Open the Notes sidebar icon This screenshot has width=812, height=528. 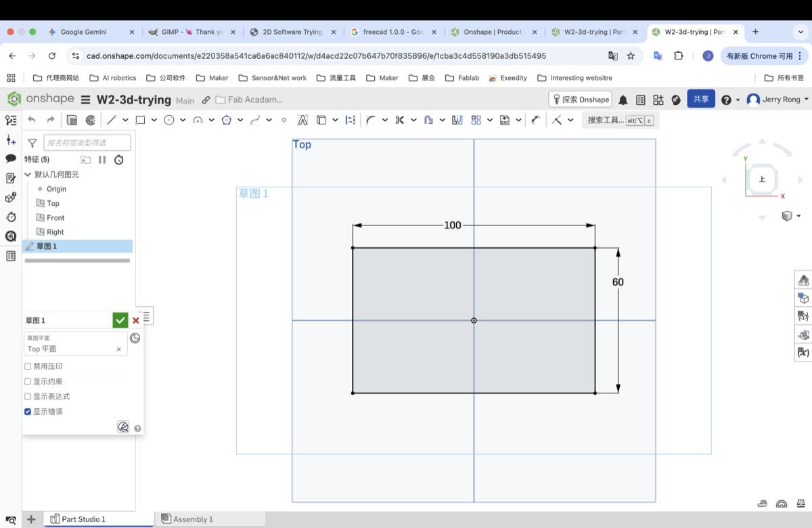[11, 178]
